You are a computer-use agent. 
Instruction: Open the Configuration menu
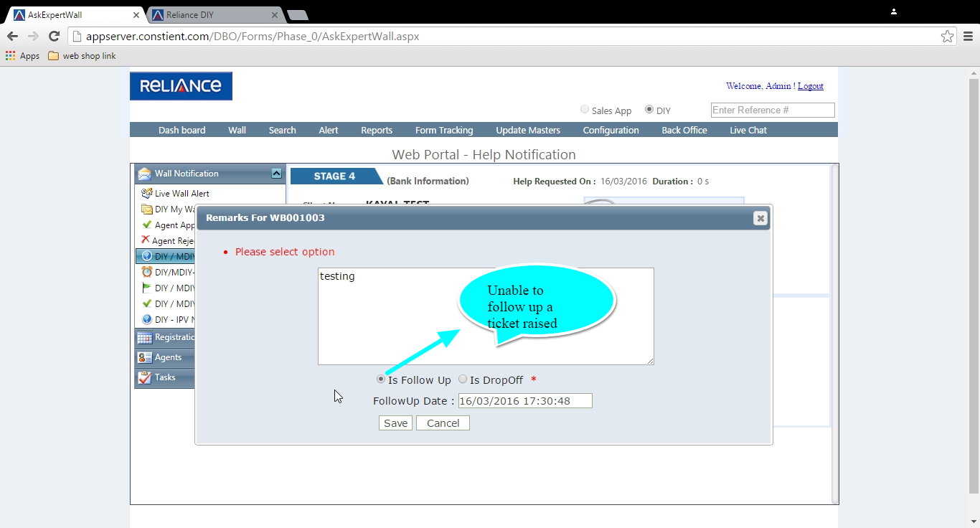[x=611, y=130]
